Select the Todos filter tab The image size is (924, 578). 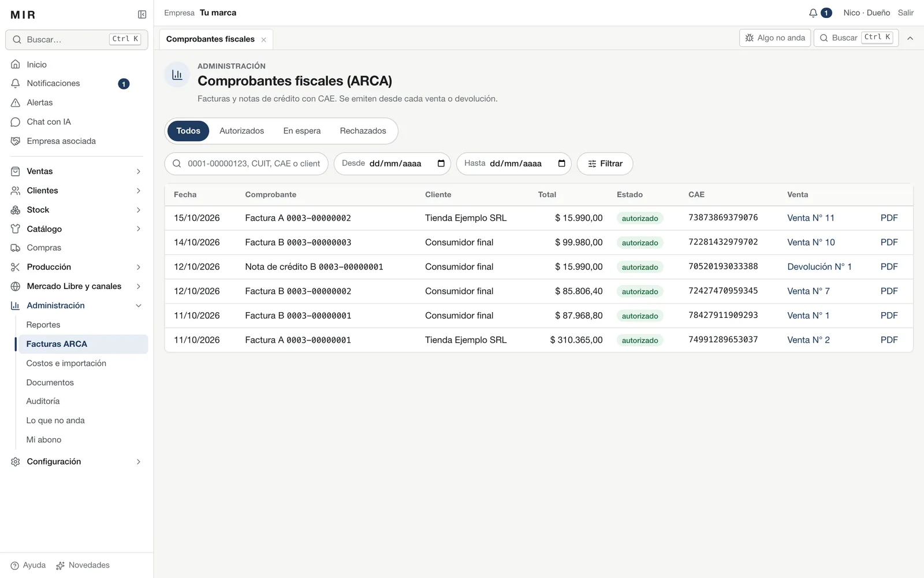tap(188, 131)
